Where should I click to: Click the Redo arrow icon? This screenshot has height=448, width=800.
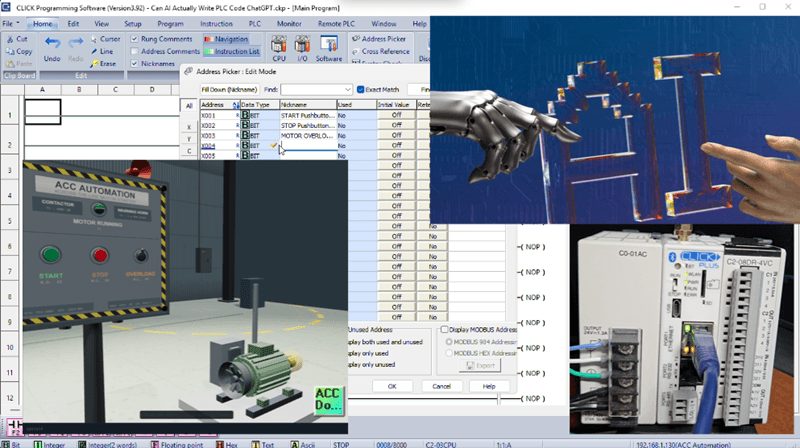point(76,43)
